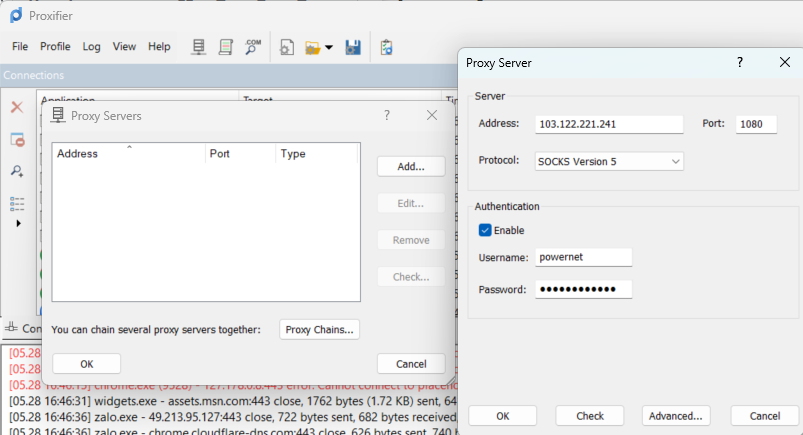Click the red X icon in Connections sidebar
This screenshot has width=803, height=435.
coord(17,107)
